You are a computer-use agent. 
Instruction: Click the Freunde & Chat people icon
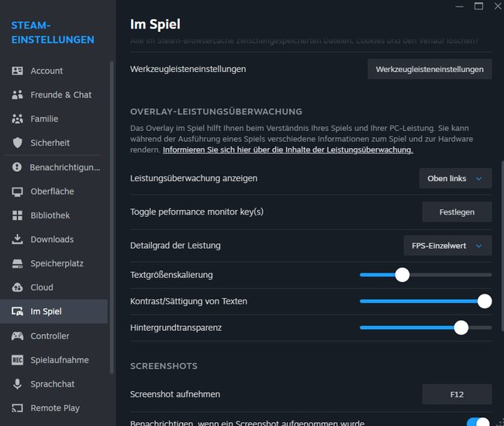(x=17, y=94)
